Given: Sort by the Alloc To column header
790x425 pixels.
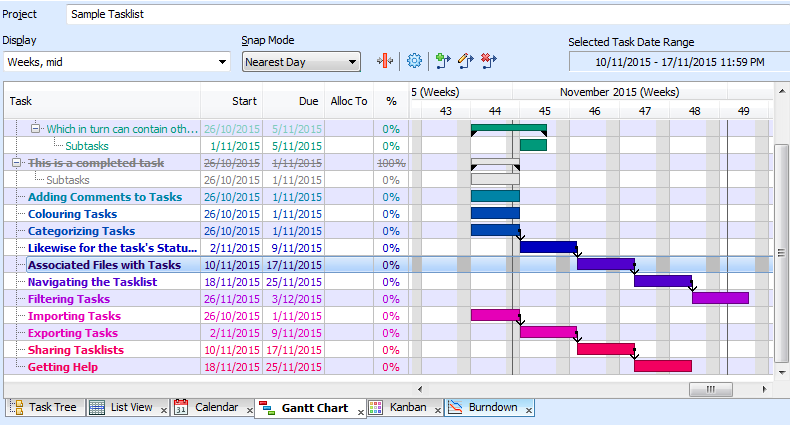Looking at the screenshot, I should tap(349, 101).
